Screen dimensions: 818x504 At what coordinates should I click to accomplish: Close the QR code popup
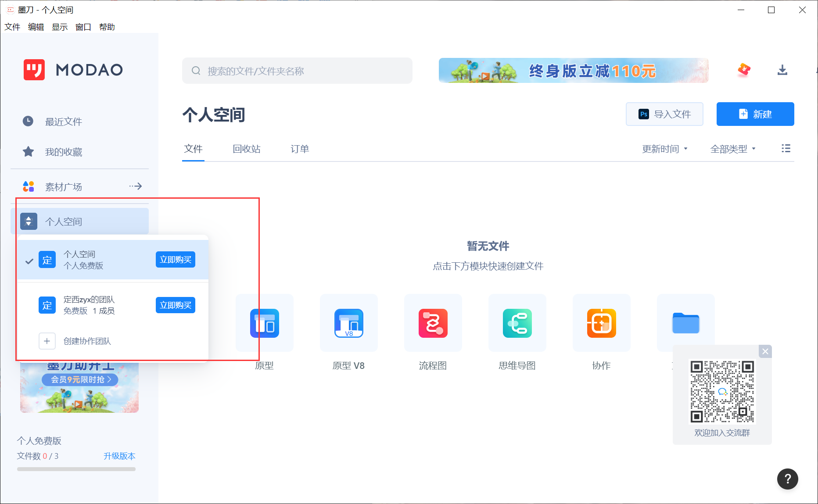pos(765,351)
